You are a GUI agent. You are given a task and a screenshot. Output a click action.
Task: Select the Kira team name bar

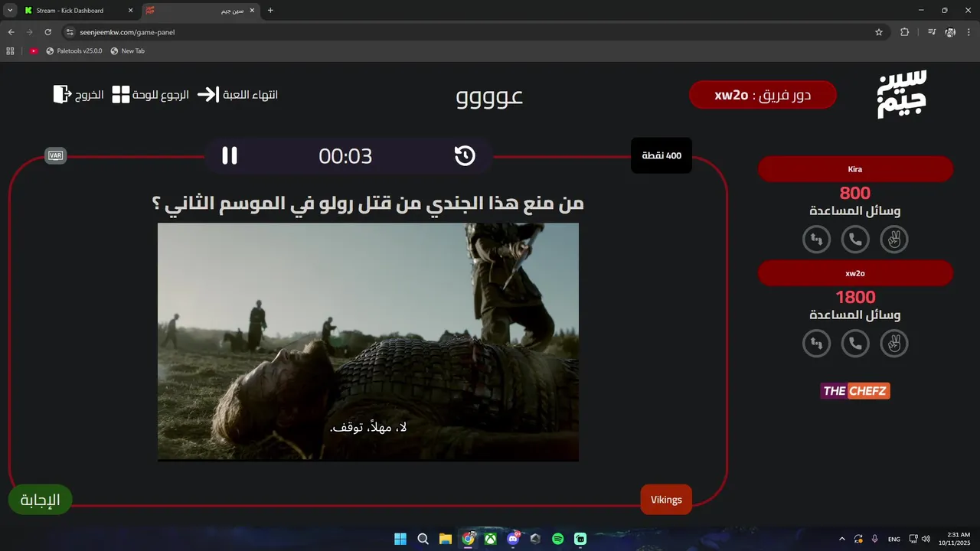pos(855,169)
